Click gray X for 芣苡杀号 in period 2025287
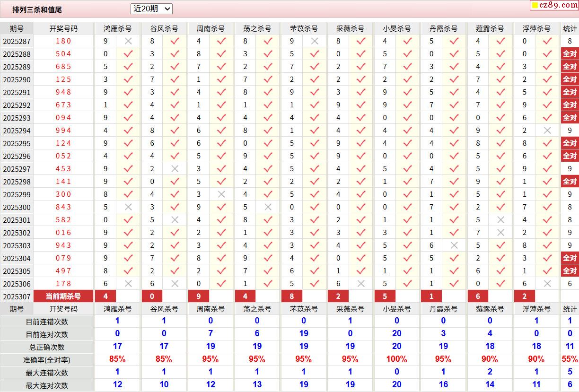The height and width of the screenshot is (392, 579). (x=315, y=41)
